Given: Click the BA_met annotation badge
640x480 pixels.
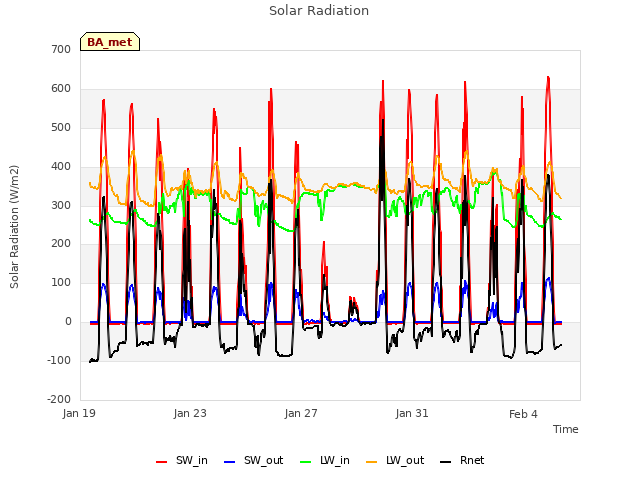Looking at the screenshot, I should (x=110, y=42).
